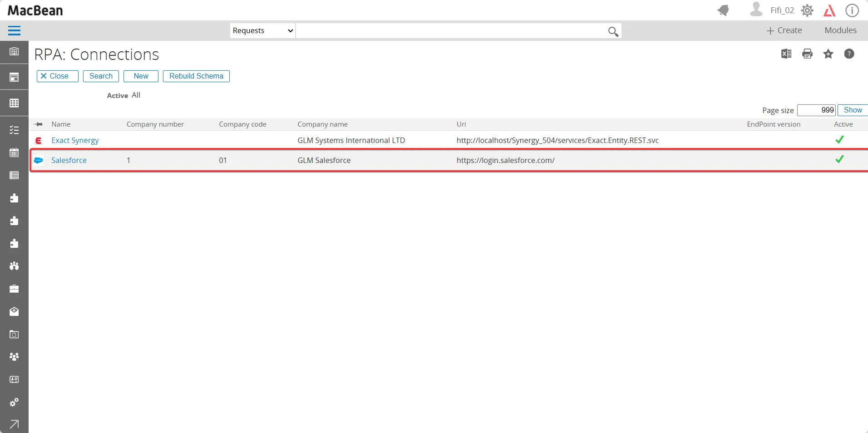This screenshot has width=868, height=433.
Task: Click the Rebuild Schema button
Action: (x=196, y=76)
